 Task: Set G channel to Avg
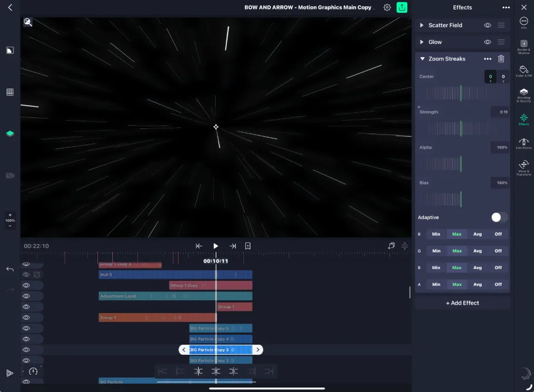click(477, 251)
